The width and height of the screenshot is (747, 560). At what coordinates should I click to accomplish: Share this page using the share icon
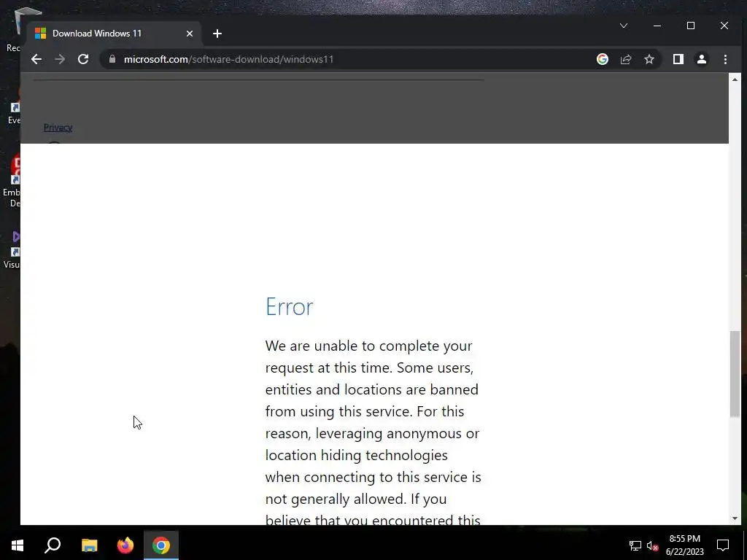tap(625, 60)
